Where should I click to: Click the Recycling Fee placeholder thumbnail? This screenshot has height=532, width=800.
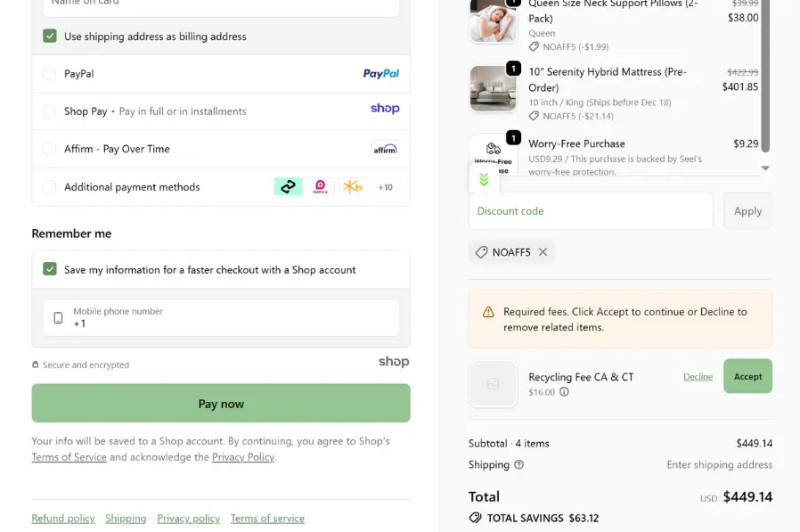point(492,384)
